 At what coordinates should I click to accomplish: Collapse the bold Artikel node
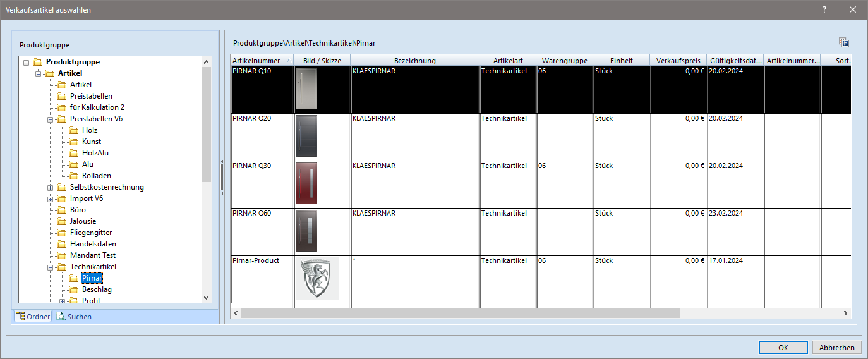pos(39,73)
